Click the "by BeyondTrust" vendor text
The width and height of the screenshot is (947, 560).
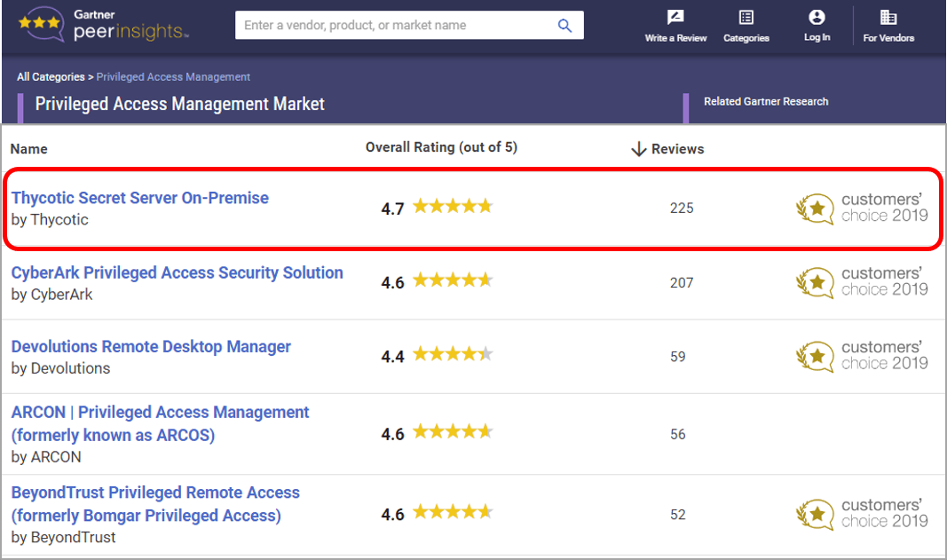pos(63,537)
